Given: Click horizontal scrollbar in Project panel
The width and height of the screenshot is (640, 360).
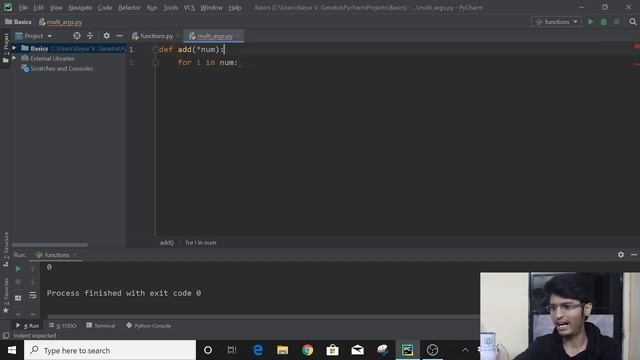Looking at the screenshot, I should click(x=49, y=245).
